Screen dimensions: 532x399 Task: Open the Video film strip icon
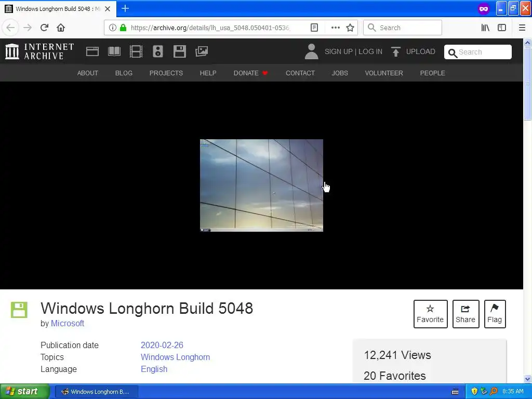(x=136, y=51)
